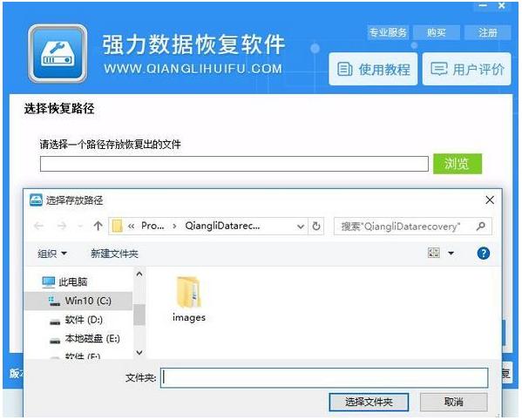The image size is (522, 420).
Task: Go up one folder level
Action: pos(98,226)
